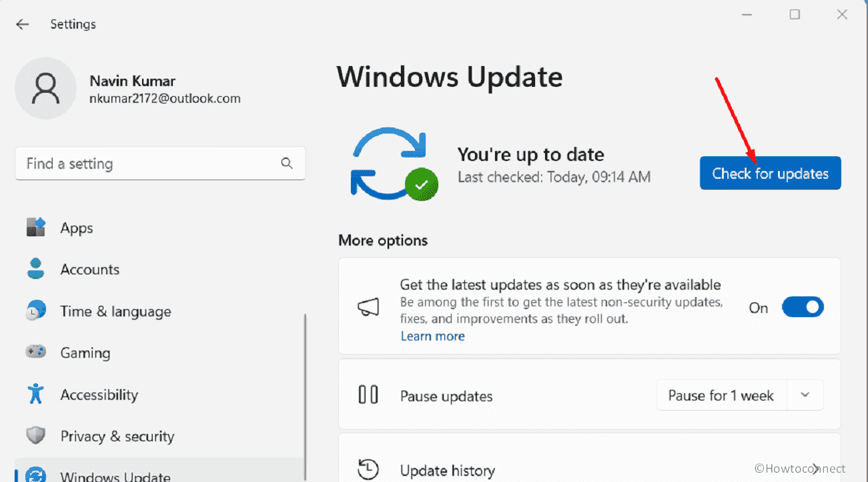
Task: Click the pause updates icon
Action: 368,395
